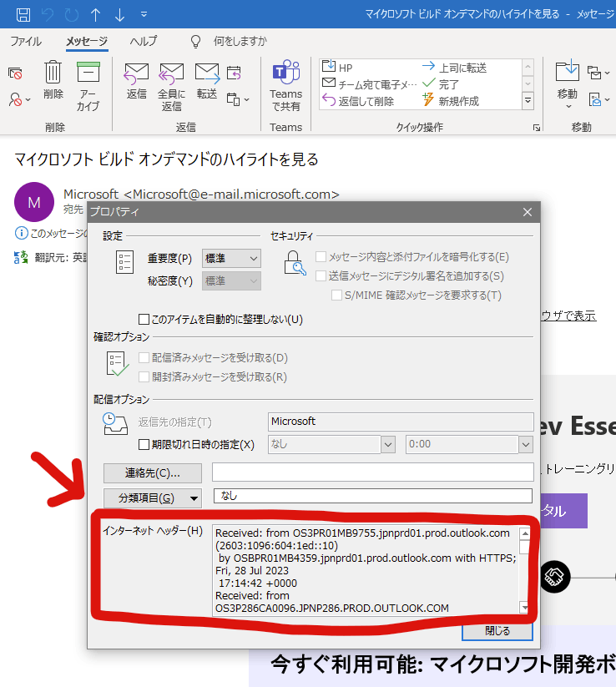This screenshot has width=616, height=687.
Task: Open expiry date なし dropdown
Action: (388, 445)
